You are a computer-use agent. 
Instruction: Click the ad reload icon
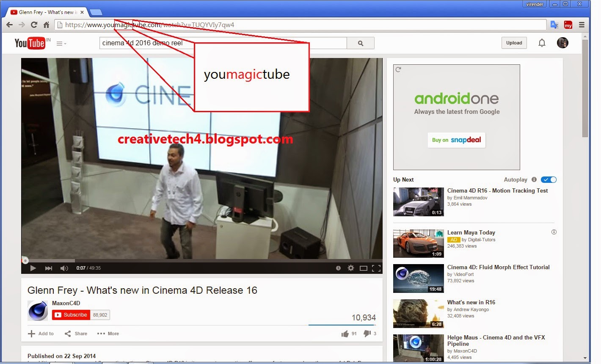point(398,69)
